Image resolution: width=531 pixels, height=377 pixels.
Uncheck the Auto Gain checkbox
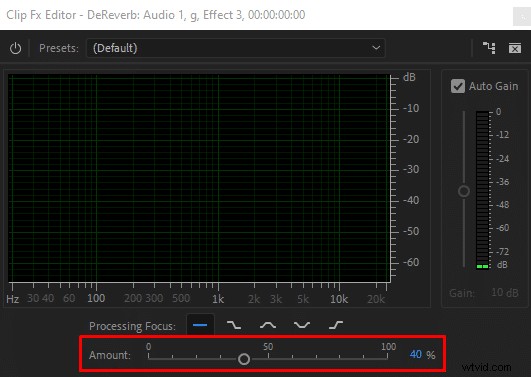coord(458,86)
